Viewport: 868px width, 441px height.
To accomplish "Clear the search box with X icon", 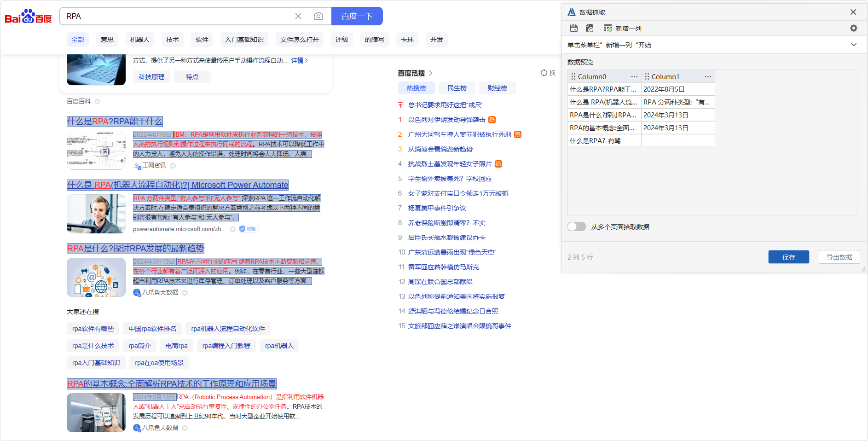I will [x=298, y=16].
